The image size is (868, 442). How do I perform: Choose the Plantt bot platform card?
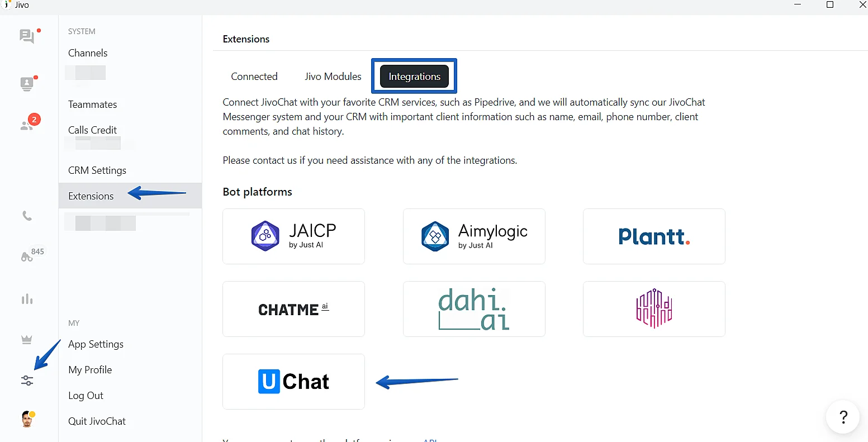coord(654,236)
